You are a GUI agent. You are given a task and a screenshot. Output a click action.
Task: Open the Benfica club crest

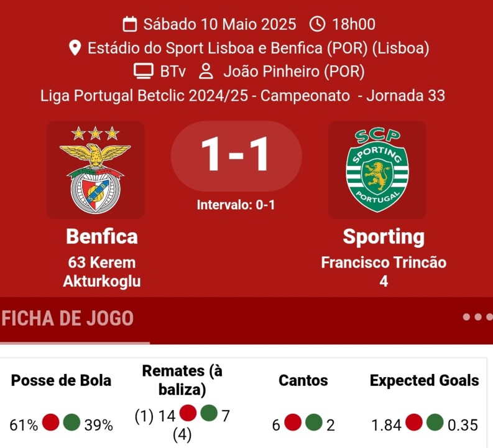click(95, 170)
